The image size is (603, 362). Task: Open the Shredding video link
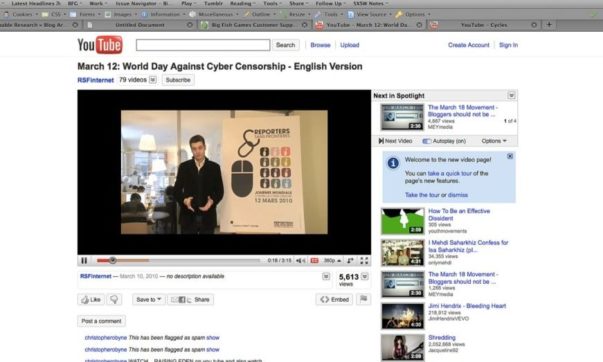coord(441,337)
